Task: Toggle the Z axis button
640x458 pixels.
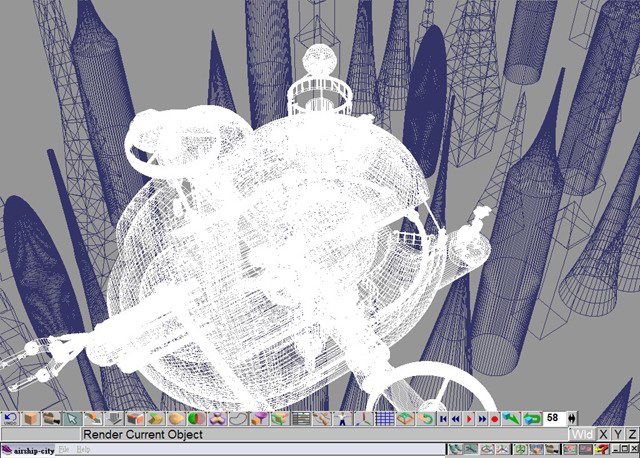Action: 632,434
